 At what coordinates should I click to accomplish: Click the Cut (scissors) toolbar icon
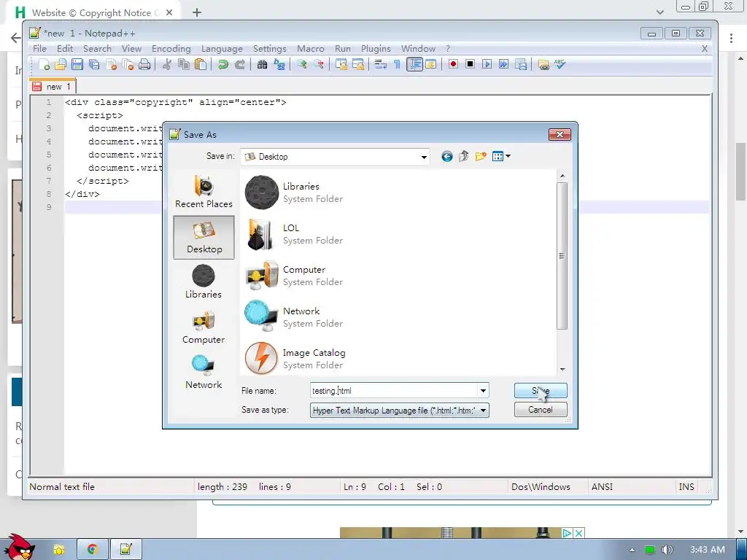[167, 64]
